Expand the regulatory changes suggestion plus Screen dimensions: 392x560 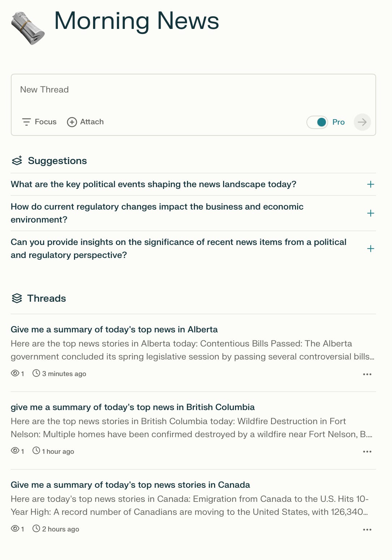[x=370, y=213]
